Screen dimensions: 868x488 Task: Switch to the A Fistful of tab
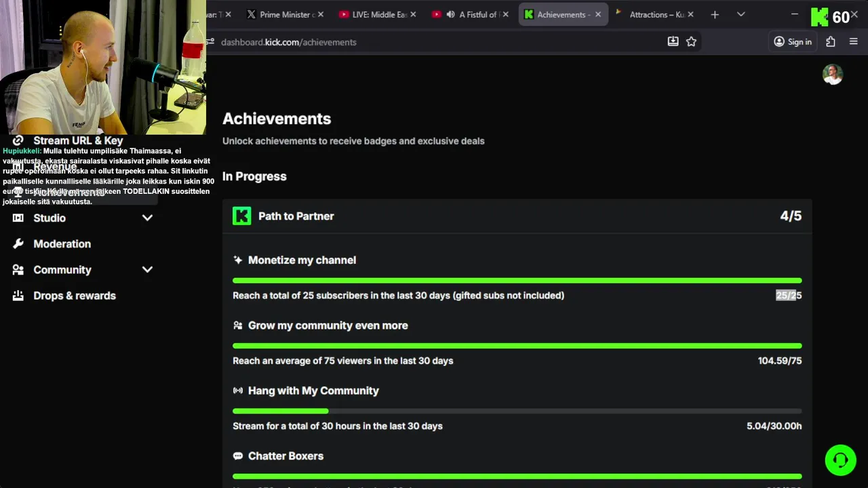(x=469, y=14)
